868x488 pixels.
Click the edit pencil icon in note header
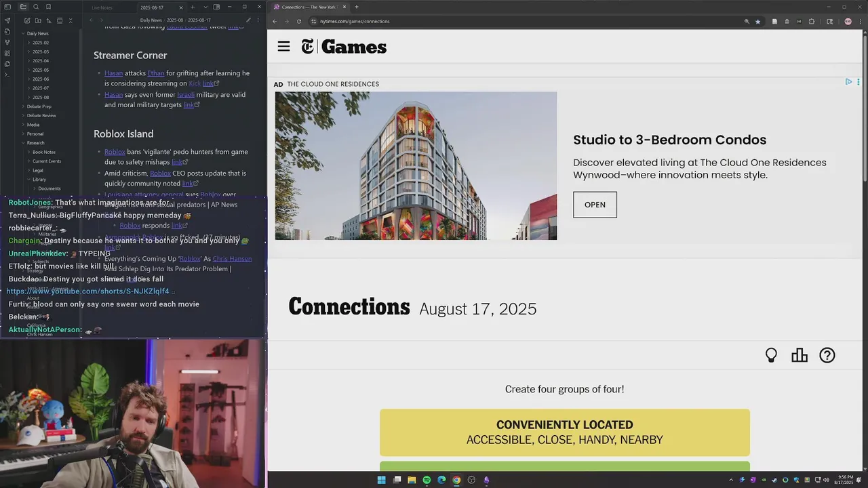[x=248, y=20]
